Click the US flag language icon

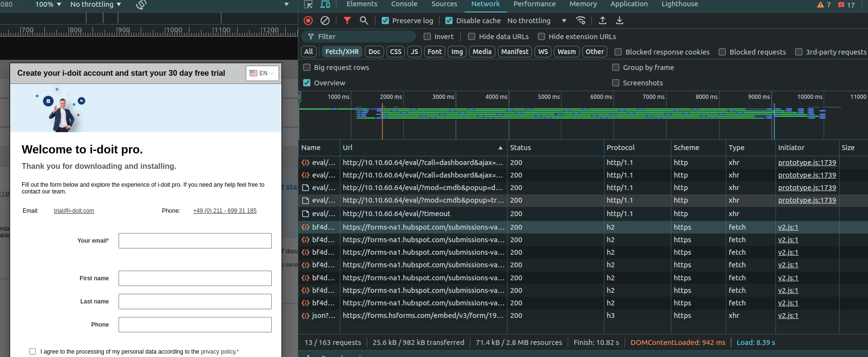(x=254, y=73)
